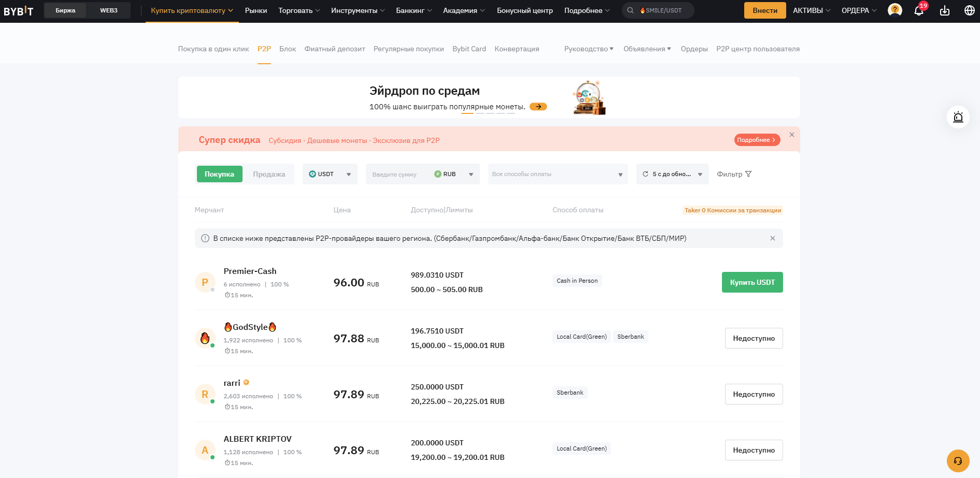Expand the ОРДЕРА menu
Image resolution: width=980 pixels, height=478 pixels.
click(x=859, y=10)
